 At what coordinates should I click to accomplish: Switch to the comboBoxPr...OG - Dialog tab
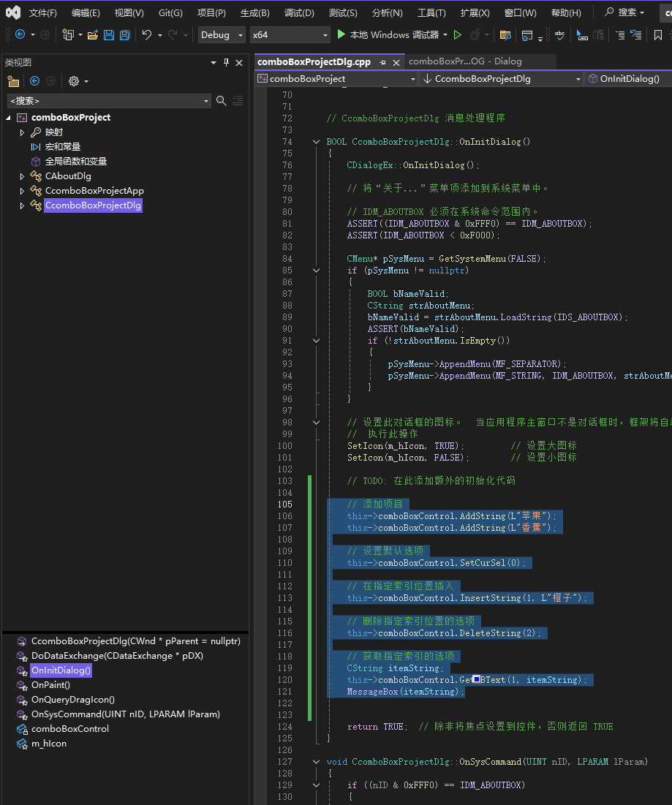coord(464,61)
